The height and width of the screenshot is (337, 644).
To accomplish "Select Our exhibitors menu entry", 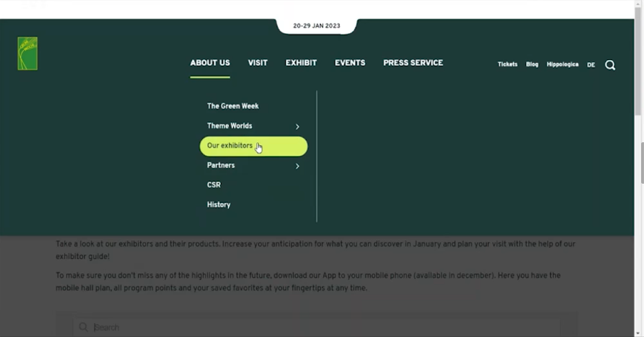I will point(253,146).
